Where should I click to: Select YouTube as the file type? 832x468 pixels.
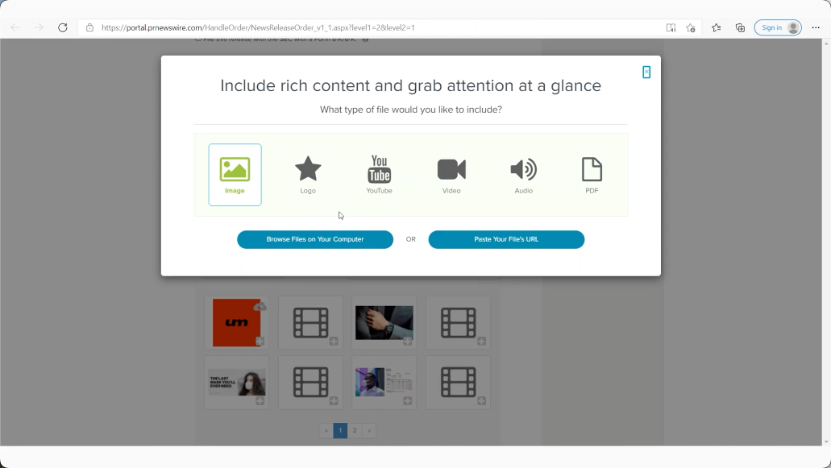click(x=379, y=174)
